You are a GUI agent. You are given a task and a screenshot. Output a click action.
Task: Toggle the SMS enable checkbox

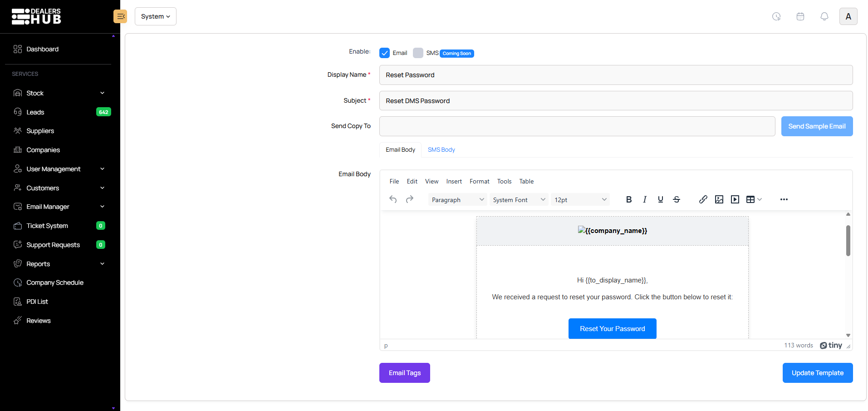[418, 53]
